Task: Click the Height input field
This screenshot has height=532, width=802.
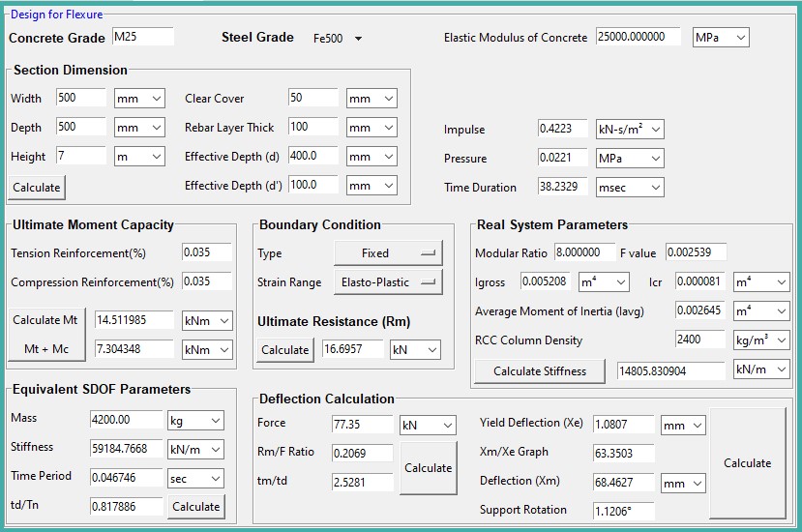Action: (81, 156)
